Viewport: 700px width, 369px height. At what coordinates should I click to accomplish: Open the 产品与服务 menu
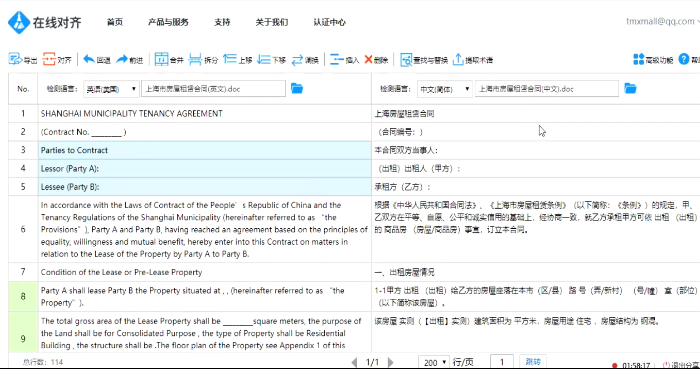168,22
